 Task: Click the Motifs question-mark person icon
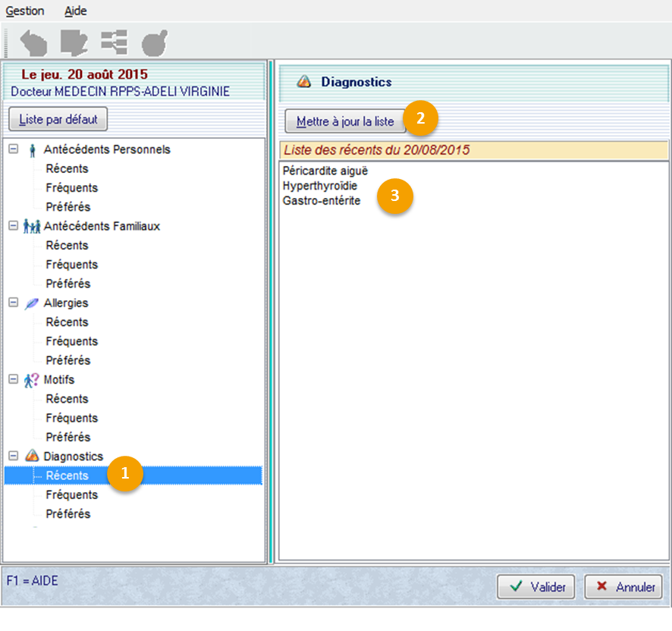[x=32, y=380]
